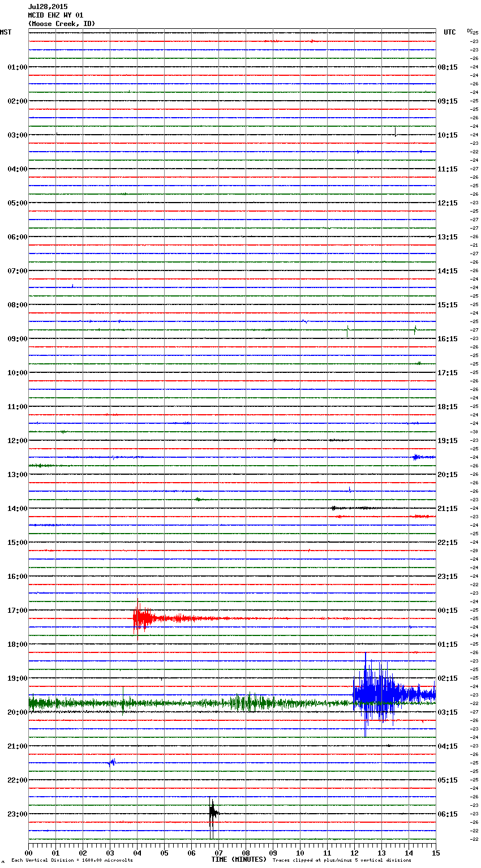Click the date header Jul28,2015
This screenshot has height=868, width=481.
(48, 7)
